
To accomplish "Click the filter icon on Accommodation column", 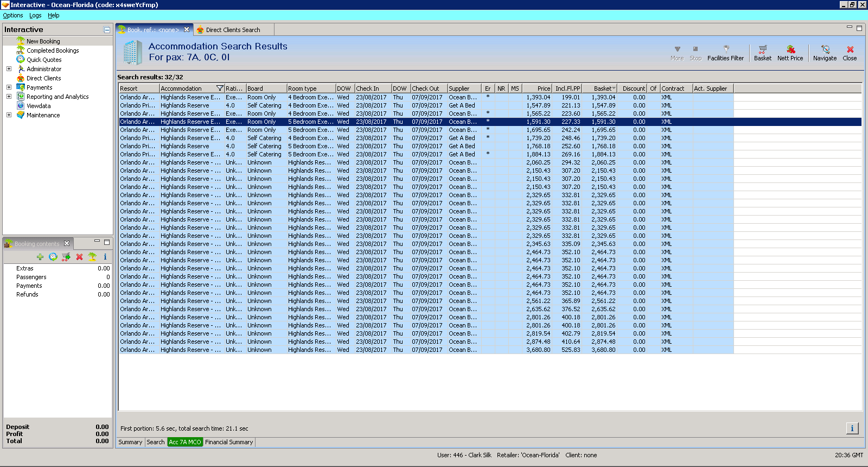I will click(220, 89).
